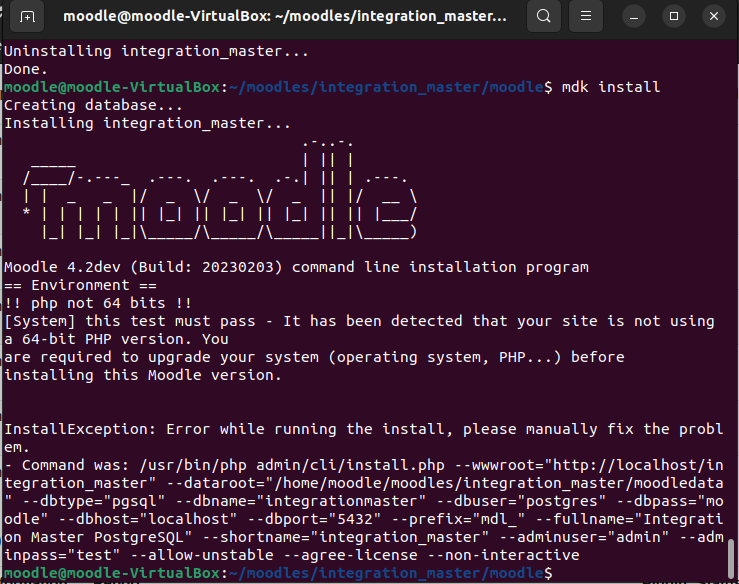Viewport: 739px width, 584px height.
Task: Click the 'Moodle 4.2dev (Build: 20230203)' line
Action: tap(296, 267)
